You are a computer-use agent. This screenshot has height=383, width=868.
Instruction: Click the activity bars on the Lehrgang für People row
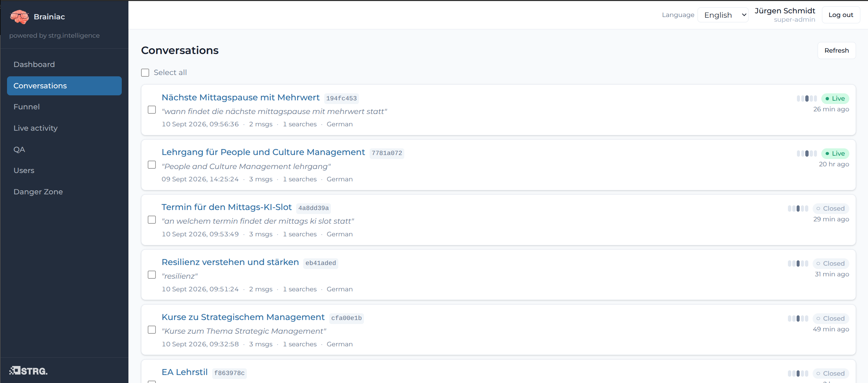[807, 153]
